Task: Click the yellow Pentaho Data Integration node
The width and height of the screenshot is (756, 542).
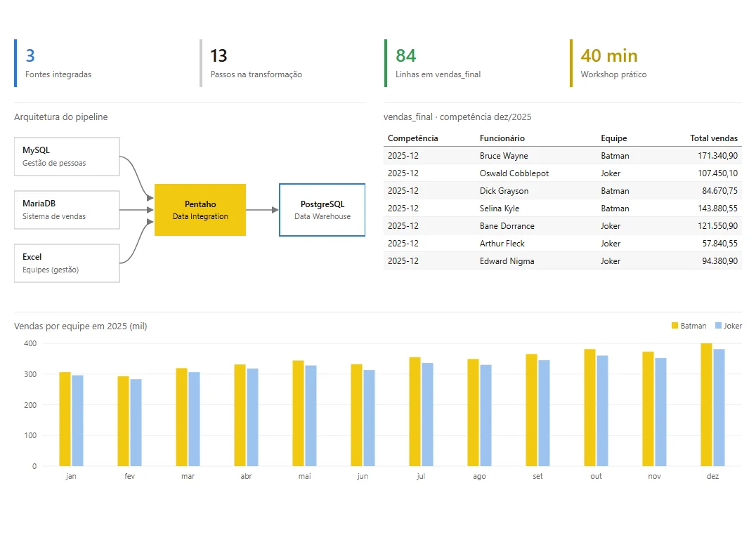Action: tap(200, 210)
